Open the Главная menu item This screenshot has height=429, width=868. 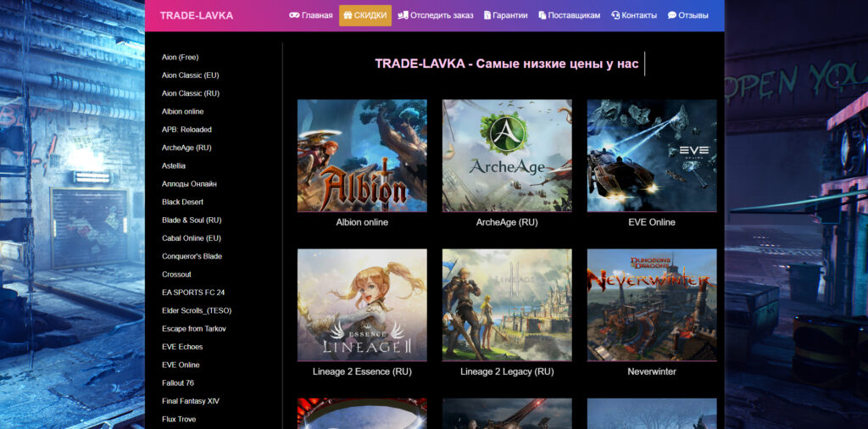pos(310,15)
